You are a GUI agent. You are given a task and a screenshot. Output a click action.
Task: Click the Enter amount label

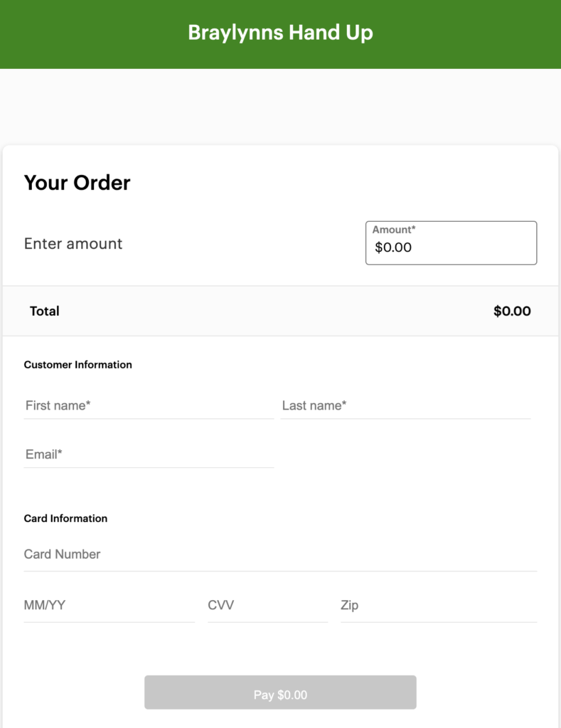73,244
